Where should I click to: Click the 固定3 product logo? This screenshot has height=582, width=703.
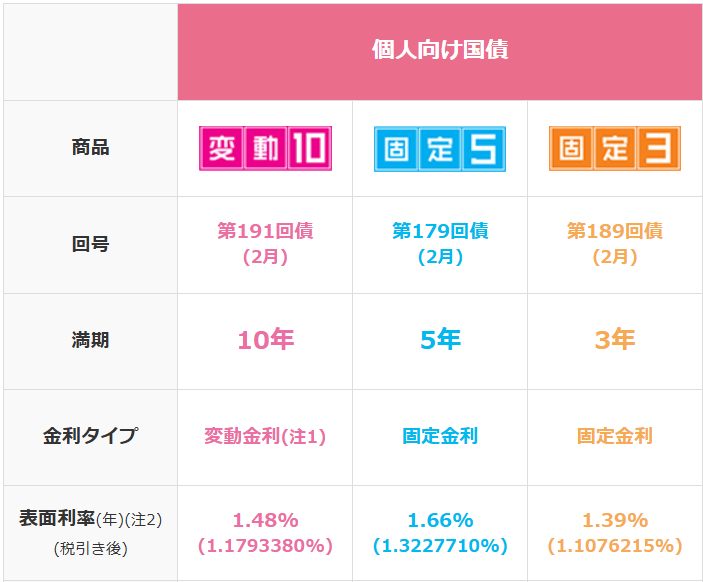click(x=614, y=149)
